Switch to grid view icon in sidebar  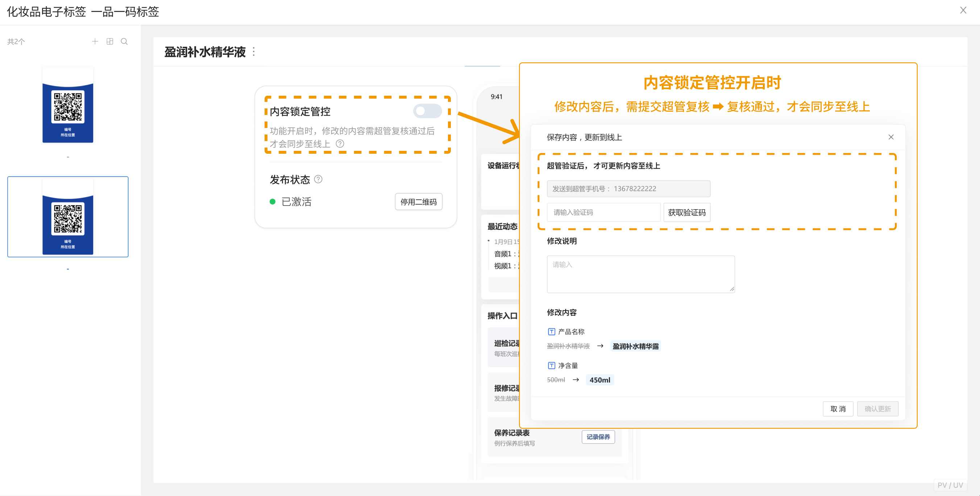coord(110,41)
